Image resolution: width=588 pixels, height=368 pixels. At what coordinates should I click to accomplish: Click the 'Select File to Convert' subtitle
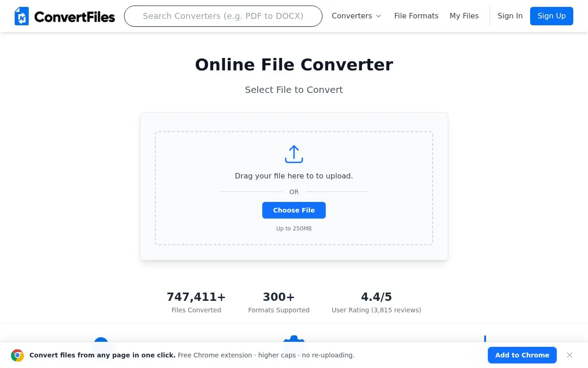tap(294, 90)
